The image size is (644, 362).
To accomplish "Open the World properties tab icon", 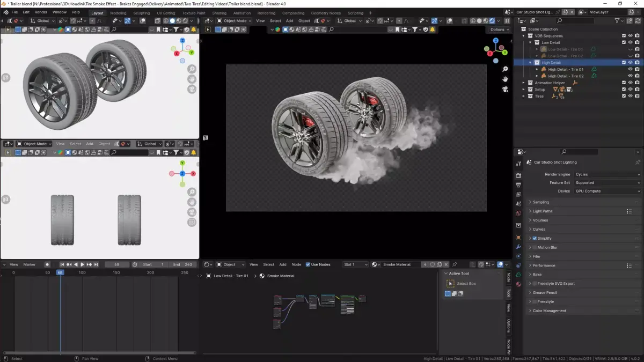I will 518,213.
